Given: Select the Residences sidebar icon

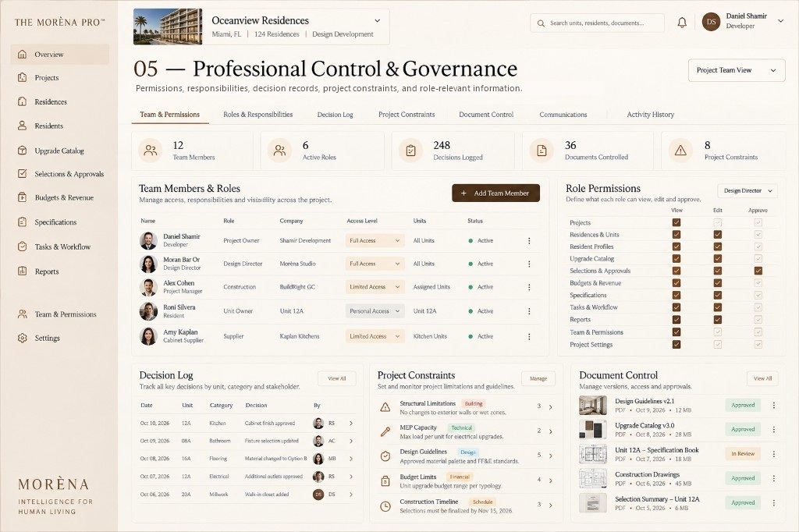Looking at the screenshot, I should pos(22,101).
